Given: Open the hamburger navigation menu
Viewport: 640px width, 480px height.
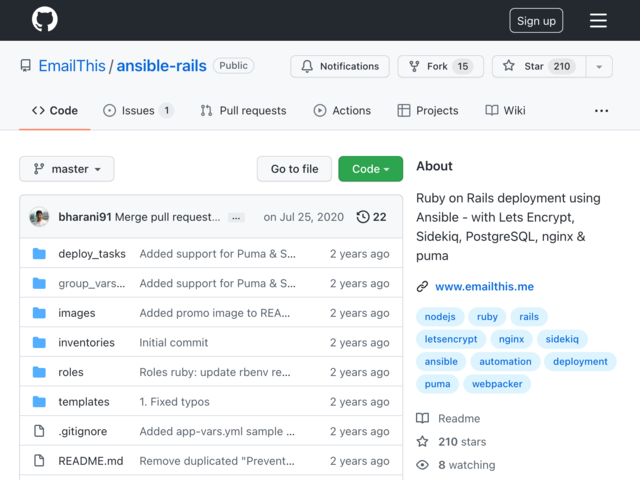Looking at the screenshot, I should point(598,20).
